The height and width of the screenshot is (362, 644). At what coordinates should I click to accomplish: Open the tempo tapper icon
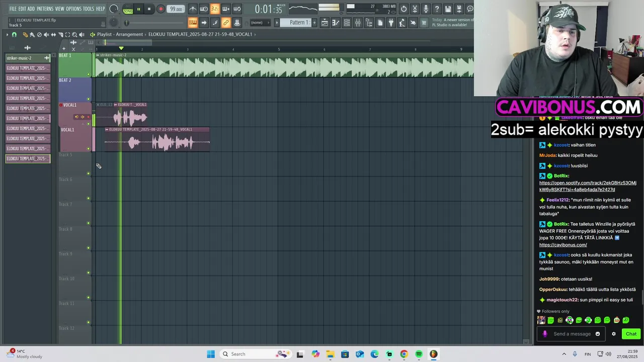point(402,23)
